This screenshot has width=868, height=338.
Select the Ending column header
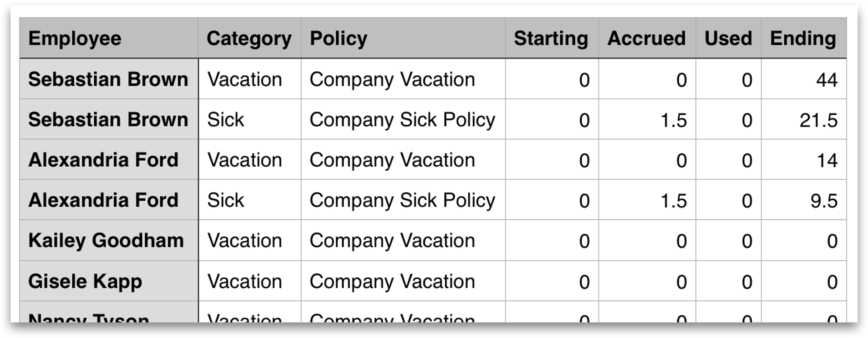804,38
